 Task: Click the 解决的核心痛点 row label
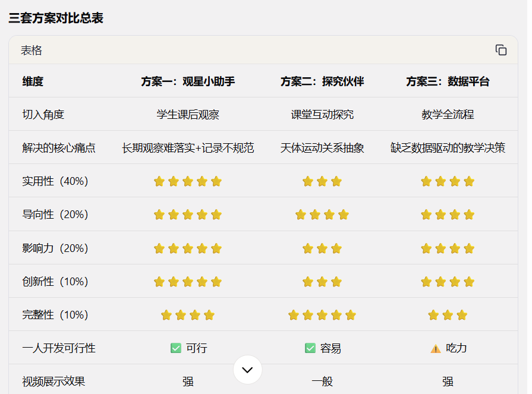point(59,148)
